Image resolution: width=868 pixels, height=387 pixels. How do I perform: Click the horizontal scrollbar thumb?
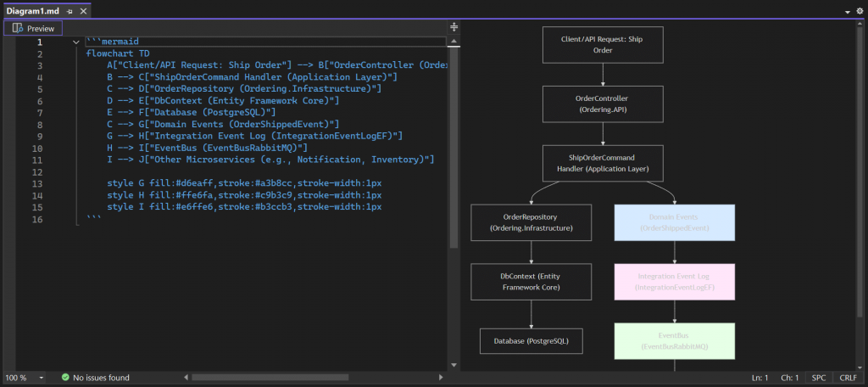click(270, 378)
